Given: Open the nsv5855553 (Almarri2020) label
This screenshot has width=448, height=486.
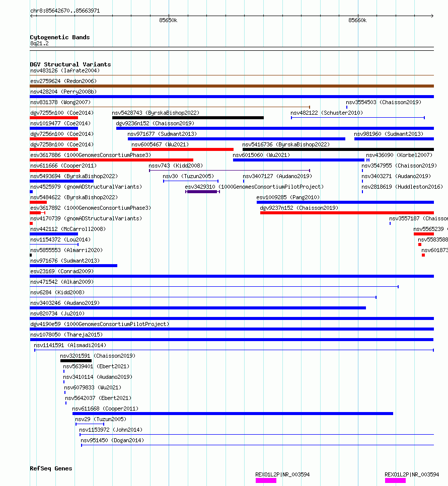Looking at the screenshot, I should coord(66,250).
